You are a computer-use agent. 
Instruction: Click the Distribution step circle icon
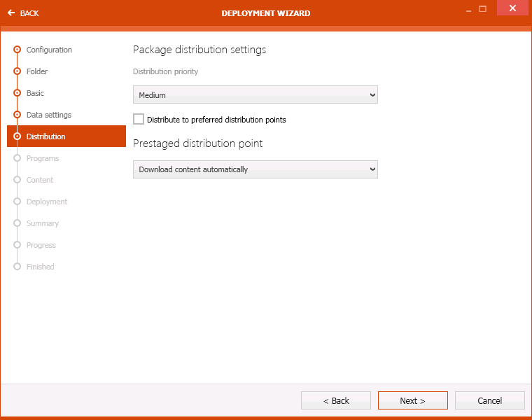[x=17, y=136]
